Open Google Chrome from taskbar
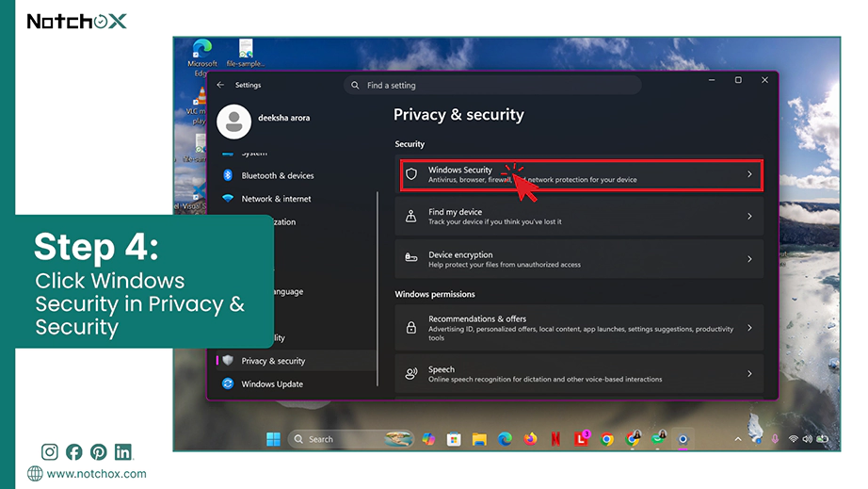Screen dimensions: 868x489 click(607, 439)
